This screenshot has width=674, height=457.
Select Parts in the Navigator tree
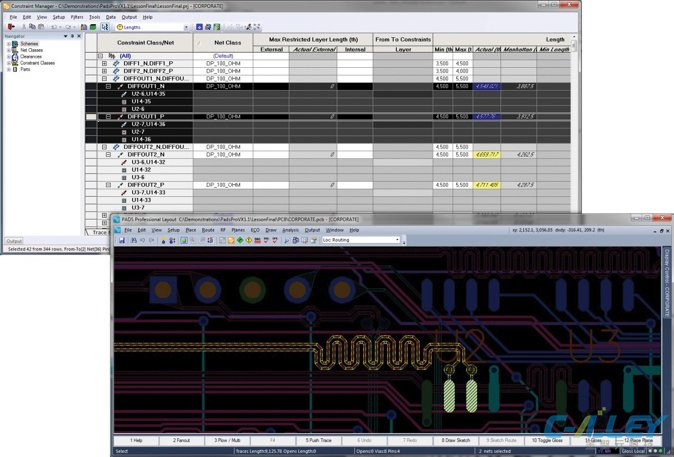click(x=25, y=69)
